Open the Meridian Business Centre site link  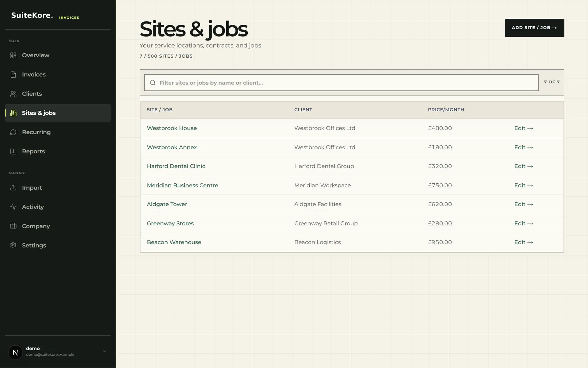(183, 185)
